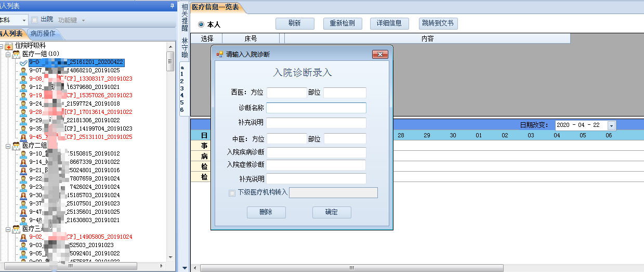Click the 刷新 refresh button
The width and height of the screenshot is (644, 272).
[x=295, y=23]
